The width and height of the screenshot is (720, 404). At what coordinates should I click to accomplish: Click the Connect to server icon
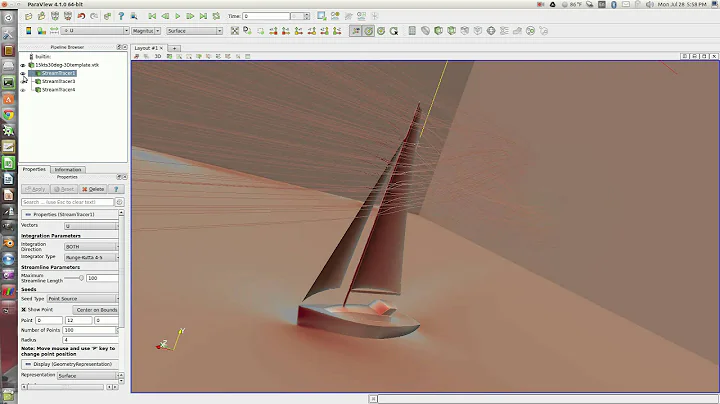tap(55, 16)
